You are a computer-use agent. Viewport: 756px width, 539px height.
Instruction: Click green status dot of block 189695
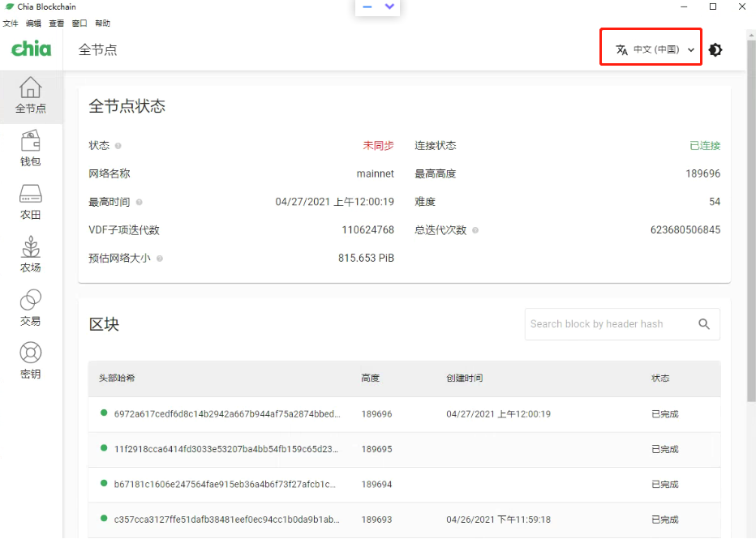[x=104, y=448]
